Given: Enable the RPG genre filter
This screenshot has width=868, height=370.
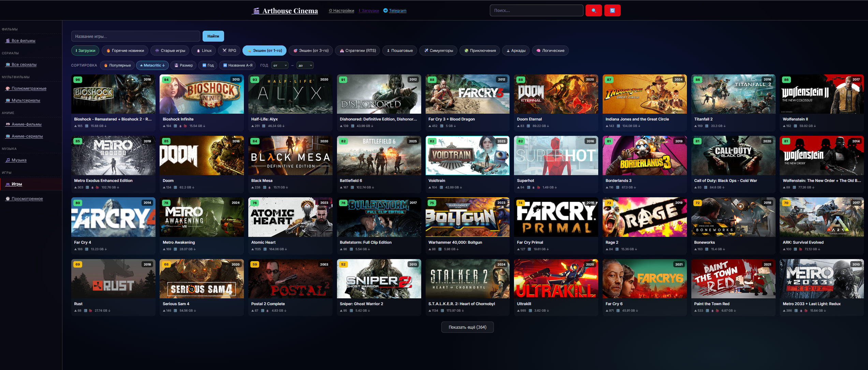Looking at the screenshot, I should [229, 51].
